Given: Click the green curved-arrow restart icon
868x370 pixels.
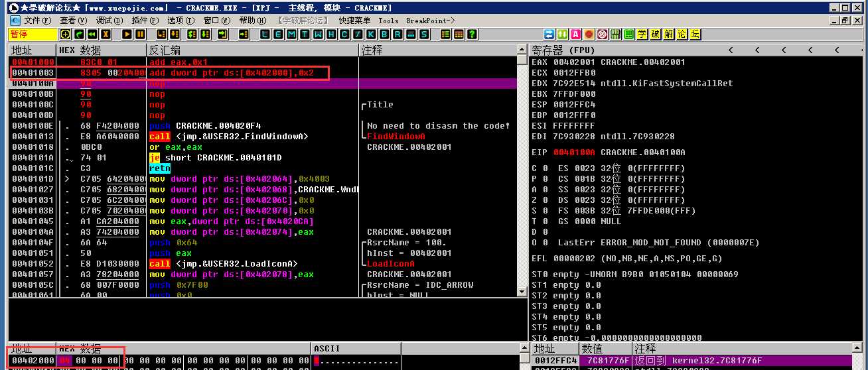Looking at the screenshot, I should tap(79, 34).
